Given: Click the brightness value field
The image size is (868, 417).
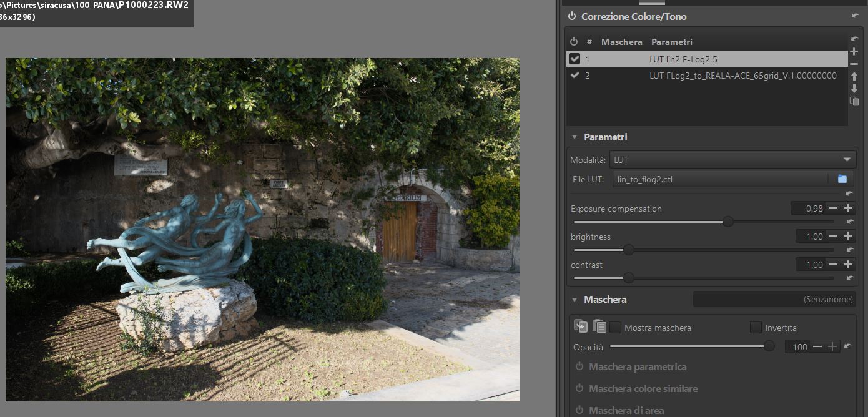Looking at the screenshot, I should [811, 237].
